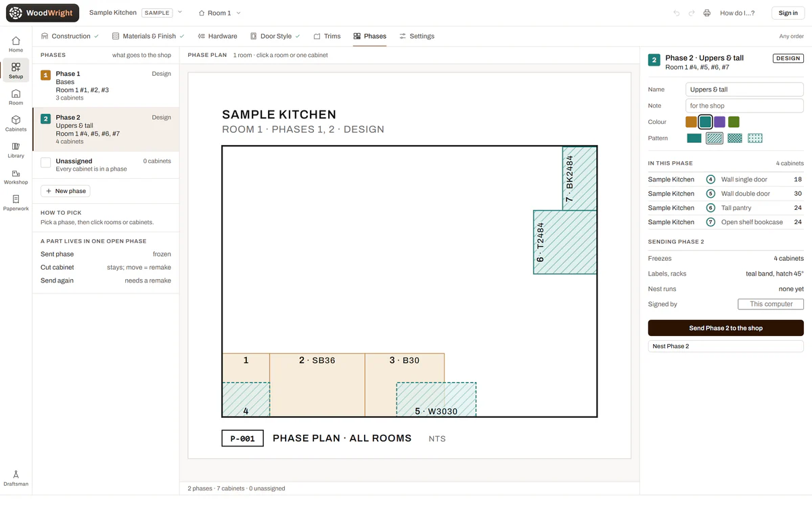The height and width of the screenshot is (508, 812).
Task: Click Send Phase 2 to the shop
Action: click(725, 328)
